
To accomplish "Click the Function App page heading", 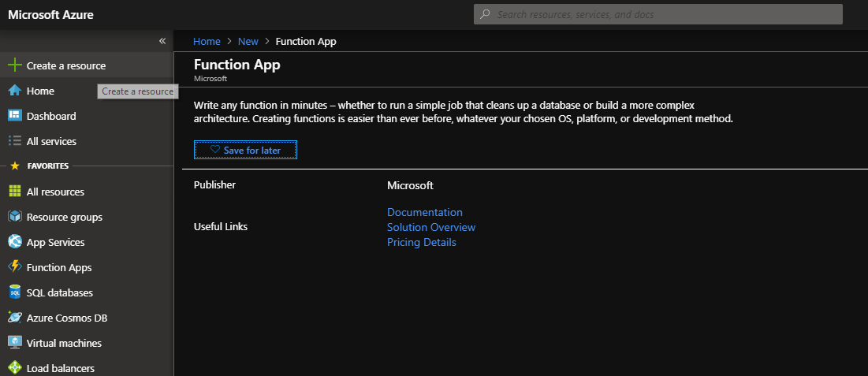I will [237, 64].
